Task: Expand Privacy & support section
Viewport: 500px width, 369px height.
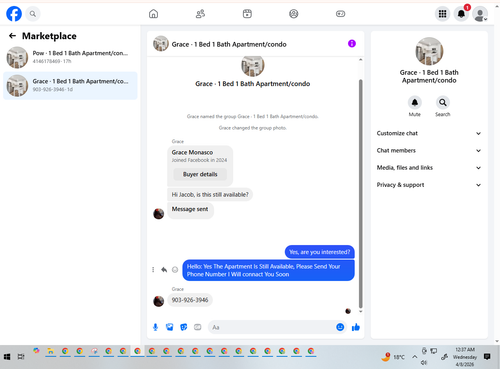Action: click(x=429, y=185)
